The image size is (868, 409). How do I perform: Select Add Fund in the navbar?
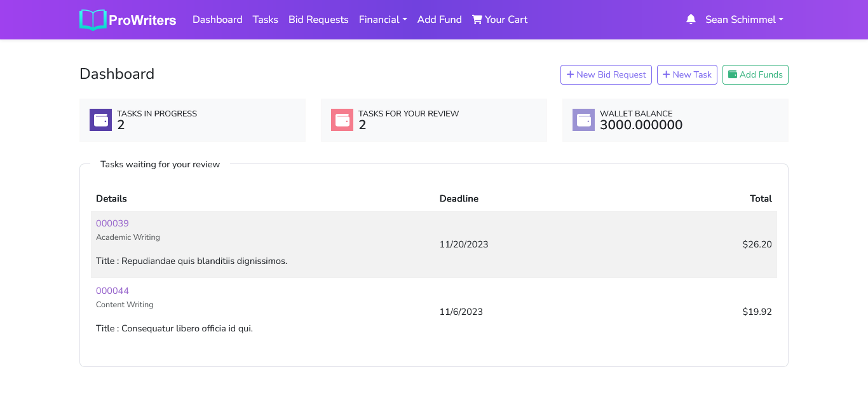pos(439,20)
